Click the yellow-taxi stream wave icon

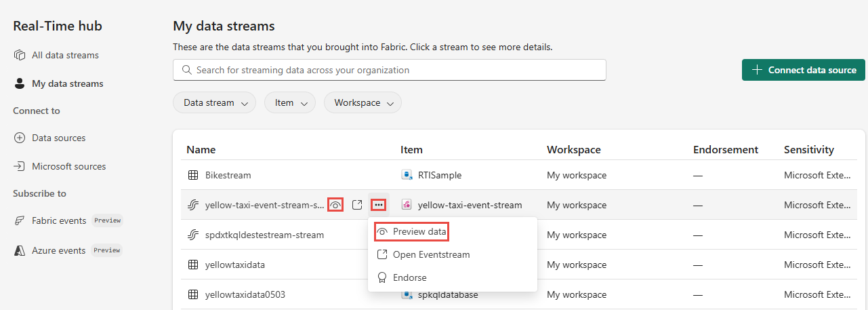click(192, 205)
